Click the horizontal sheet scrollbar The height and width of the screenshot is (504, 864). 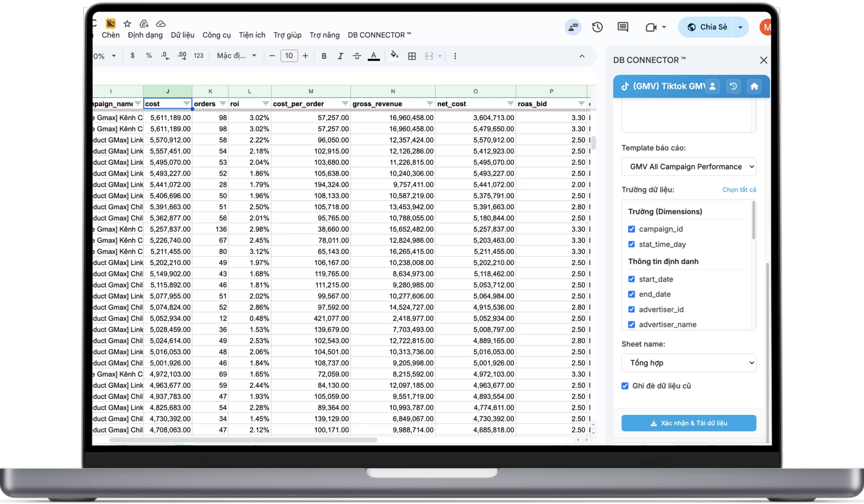click(243, 440)
